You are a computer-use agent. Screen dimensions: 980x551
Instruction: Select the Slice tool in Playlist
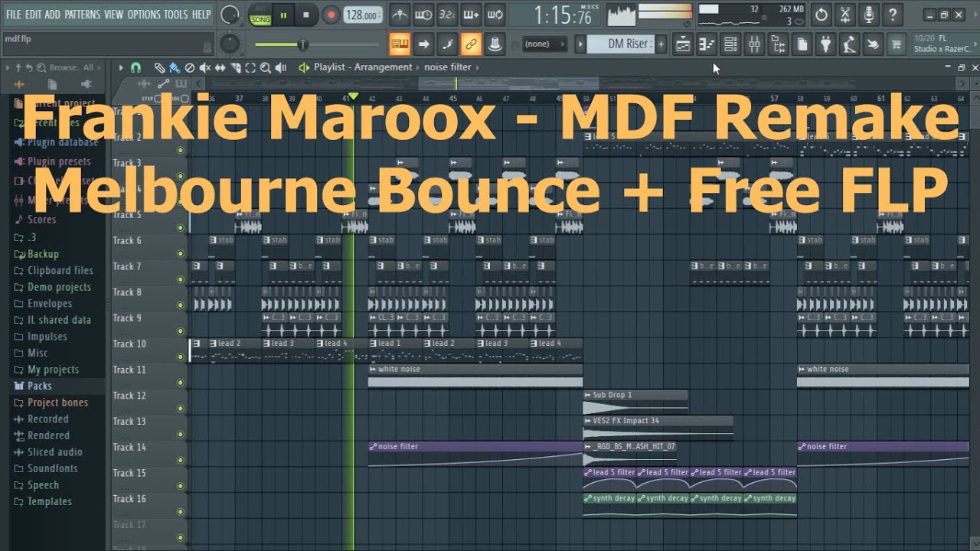tap(235, 67)
